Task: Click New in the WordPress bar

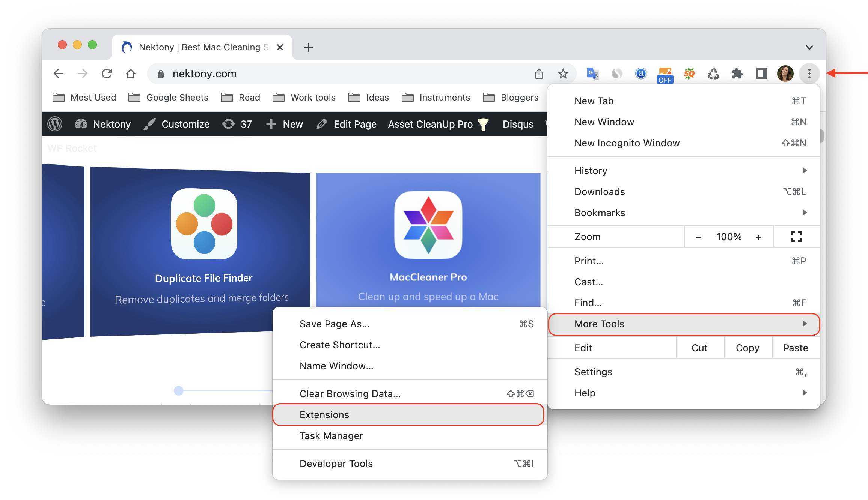Action: [x=284, y=124]
